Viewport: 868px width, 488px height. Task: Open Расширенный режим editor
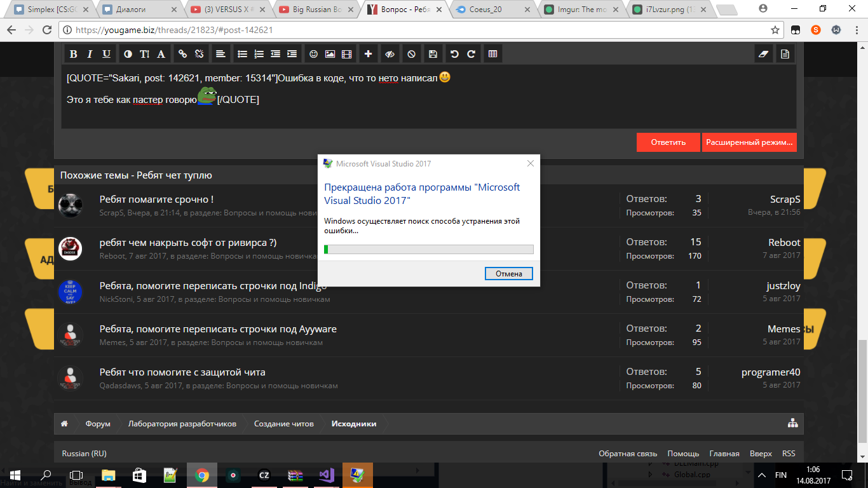[749, 142]
